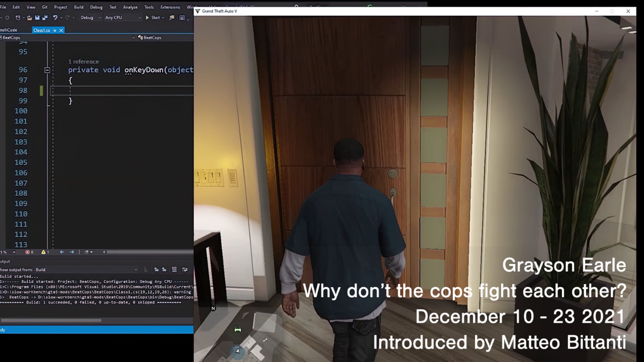Click the GTA V logo icon in game title bar
Image resolution: width=644 pixels, height=362 pixels.
pos(198,11)
